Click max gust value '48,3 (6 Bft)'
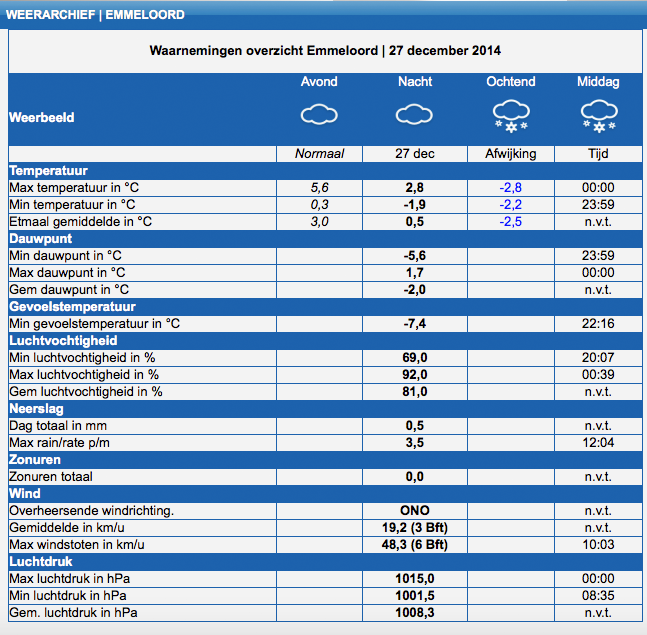This screenshot has width=647, height=635. tap(415, 545)
